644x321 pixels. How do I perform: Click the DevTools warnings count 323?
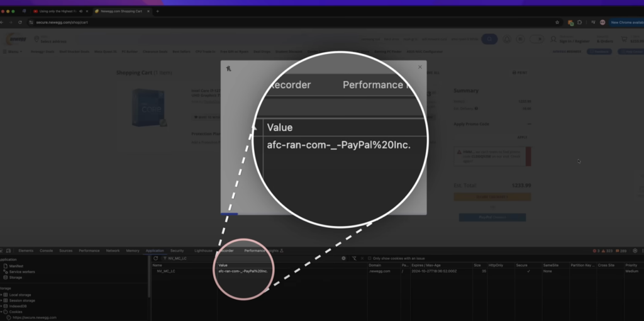(608, 251)
